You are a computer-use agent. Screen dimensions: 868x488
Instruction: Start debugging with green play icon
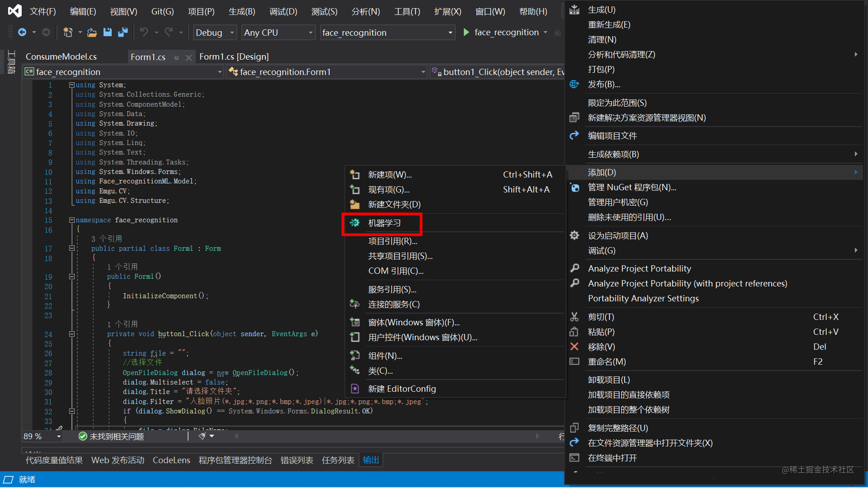[466, 32]
